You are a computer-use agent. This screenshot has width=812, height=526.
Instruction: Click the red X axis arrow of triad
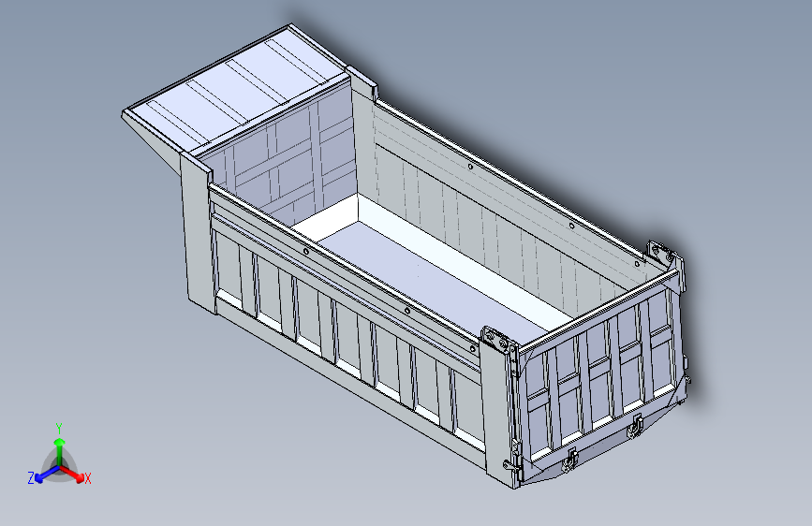coord(73,474)
